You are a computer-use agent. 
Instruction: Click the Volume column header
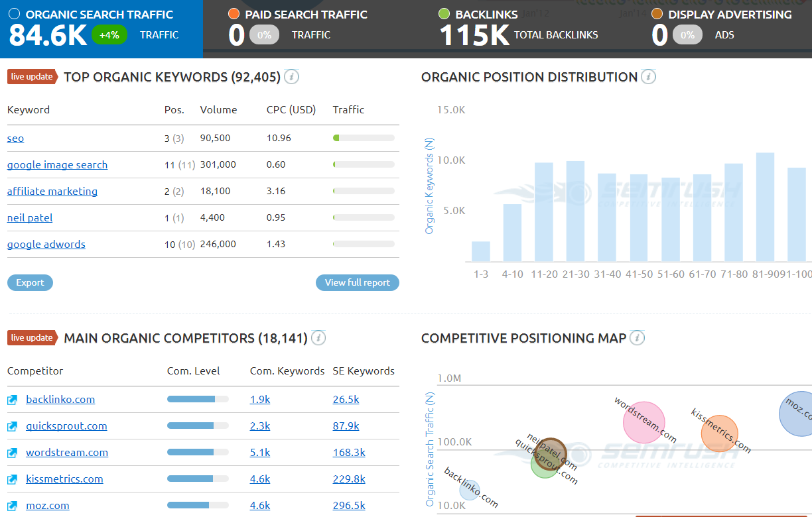(218, 110)
